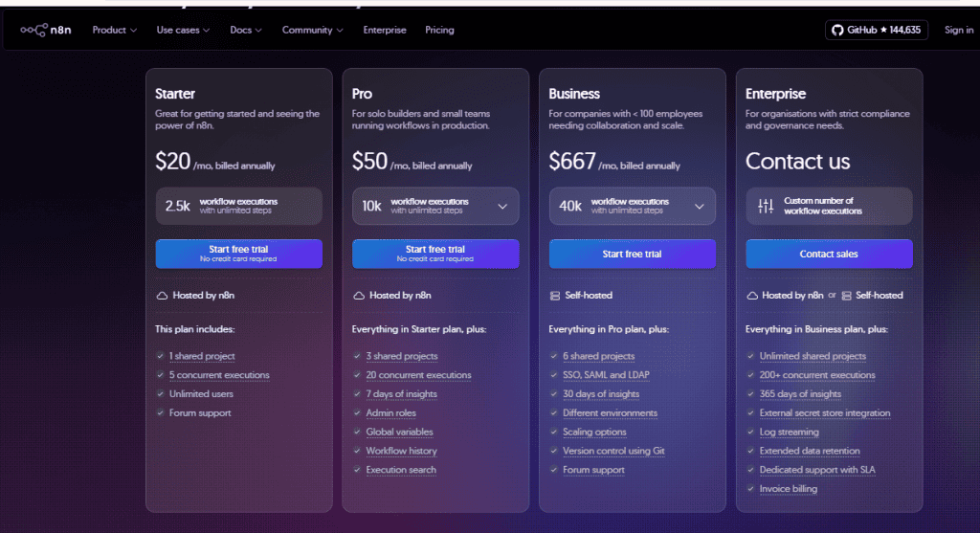
Task: Click the cloud icon in Starter plan
Action: pos(162,296)
